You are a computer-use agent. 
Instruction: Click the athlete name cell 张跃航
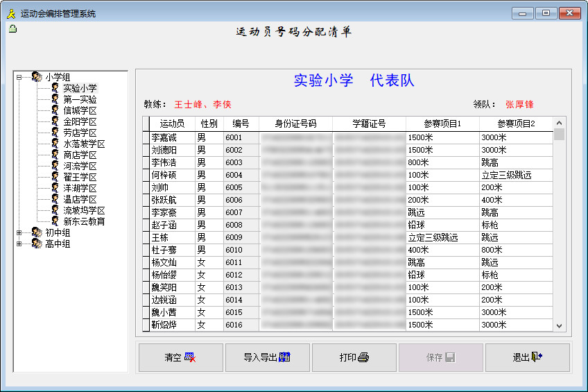click(172, 200)
